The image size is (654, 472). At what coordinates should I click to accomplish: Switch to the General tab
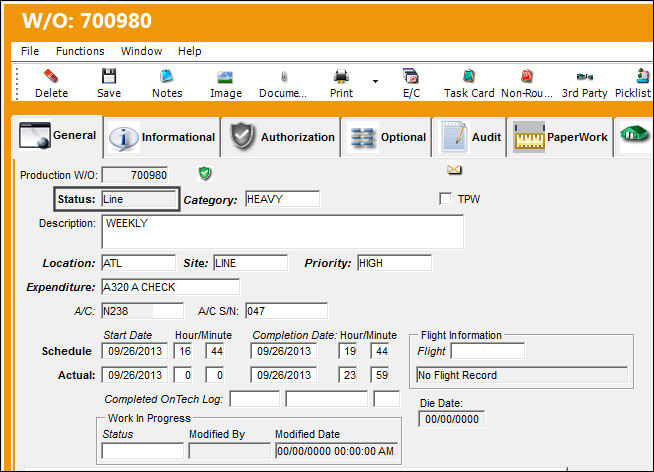click(x=58, y=136)
